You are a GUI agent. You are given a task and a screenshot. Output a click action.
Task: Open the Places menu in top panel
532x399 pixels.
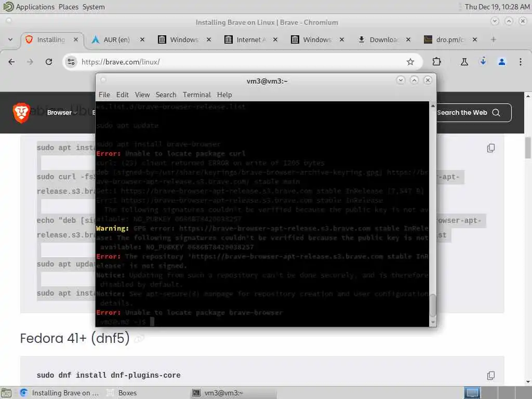pos(68,7)
